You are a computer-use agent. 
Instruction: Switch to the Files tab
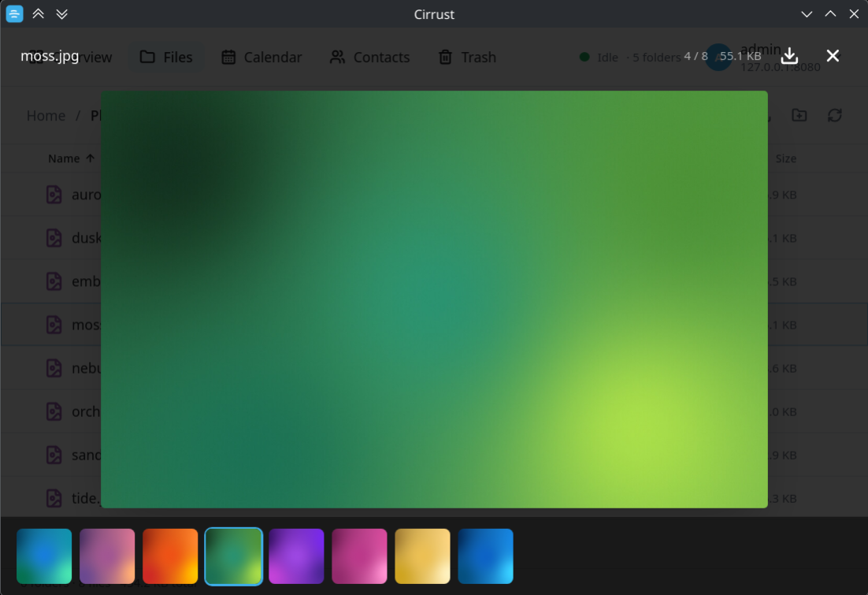[166, 57]
